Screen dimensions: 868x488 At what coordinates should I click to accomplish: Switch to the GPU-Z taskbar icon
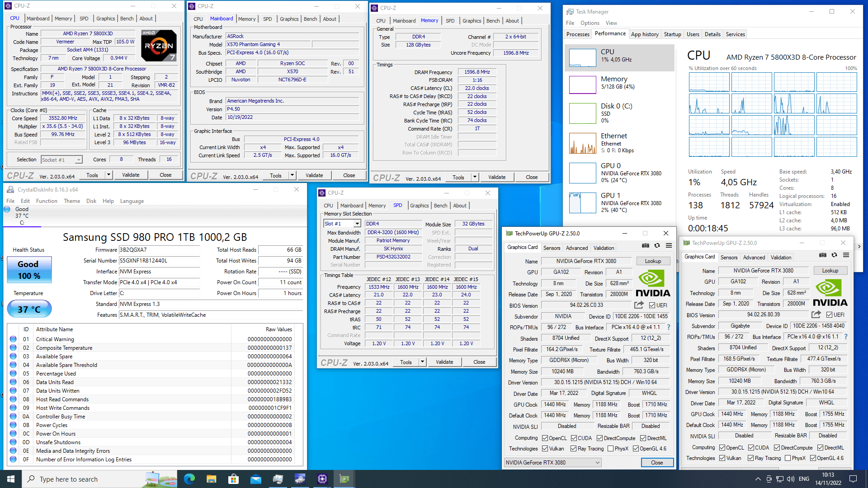(x=344, y=479)
